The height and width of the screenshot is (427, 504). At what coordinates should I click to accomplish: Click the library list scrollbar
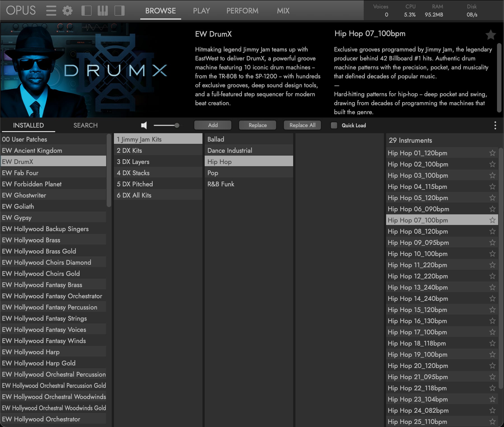pyautogui.click(x=109, y=171)
